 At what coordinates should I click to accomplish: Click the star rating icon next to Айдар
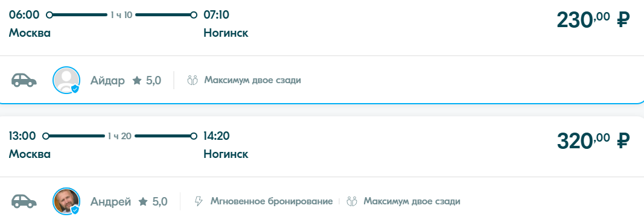click(137, 80)
